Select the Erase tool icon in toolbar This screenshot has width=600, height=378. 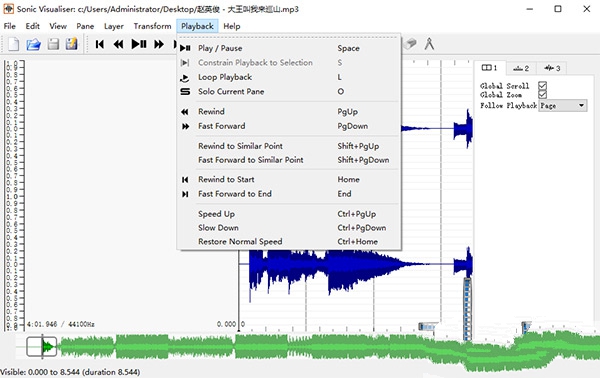point(410,44)
